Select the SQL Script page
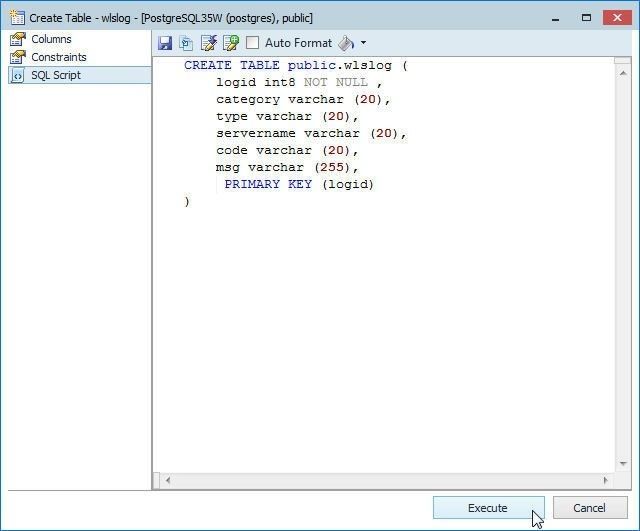The height and width of the screenshot is (531, 640). [80, 75]
